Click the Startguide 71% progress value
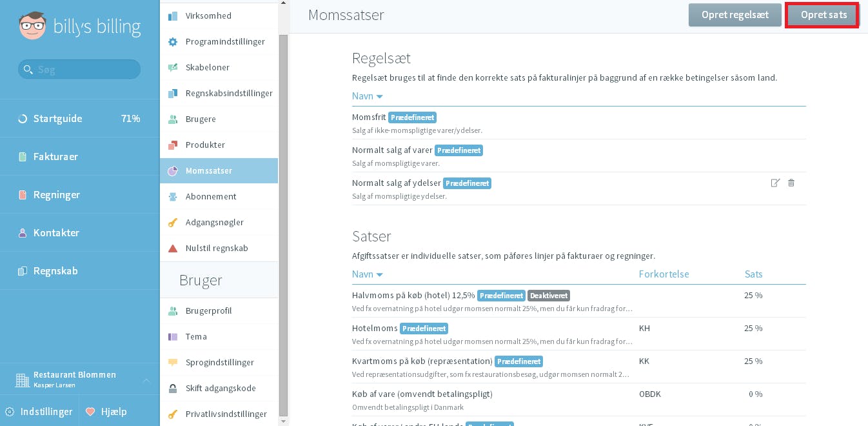868x426 pixels. click(131, 119)
